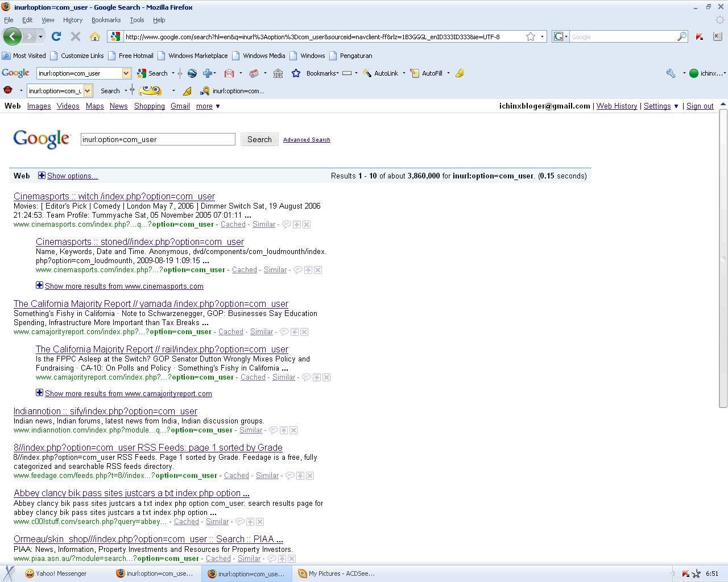Open the Edit menu

(27, 20)
